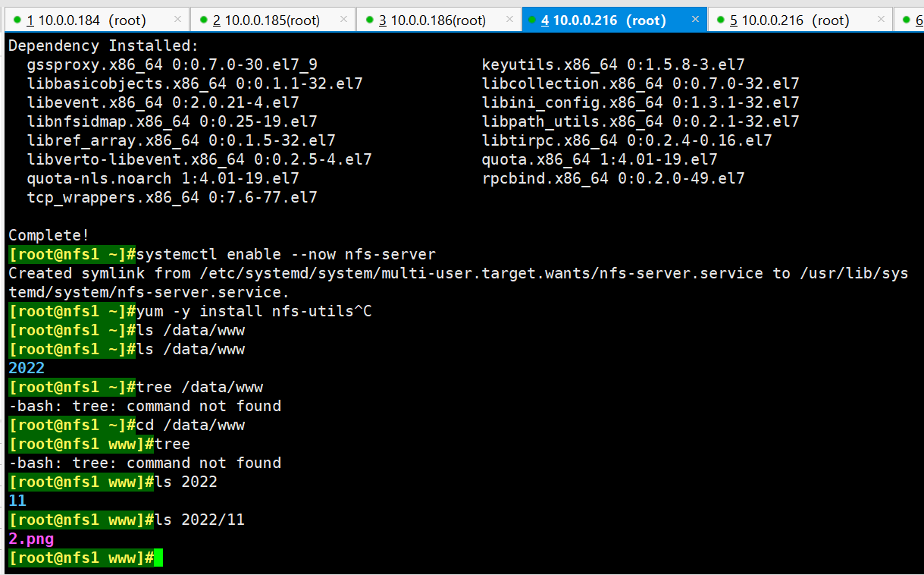Click green connection dot on tab 5
924x575 pixels.
(721, 20)
